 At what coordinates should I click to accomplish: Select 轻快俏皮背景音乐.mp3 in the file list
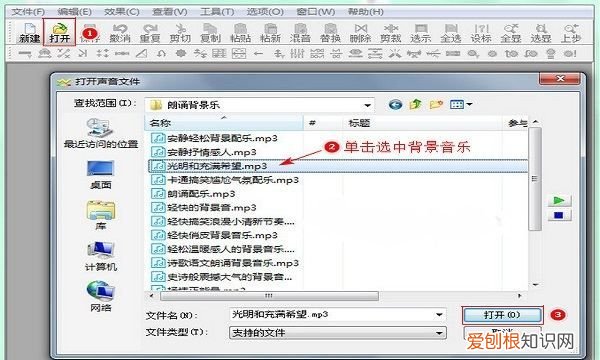point(214,235)
